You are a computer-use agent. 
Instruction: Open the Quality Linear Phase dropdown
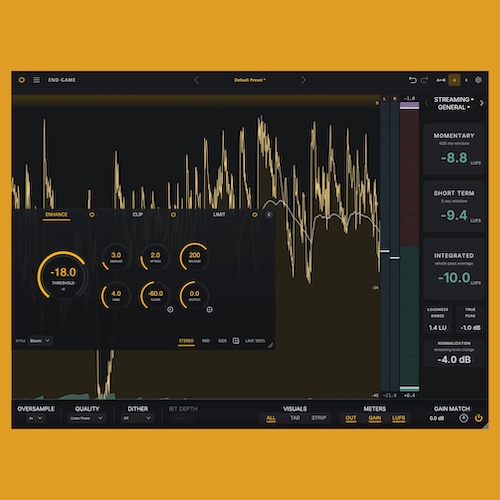[x=87, y=418]
